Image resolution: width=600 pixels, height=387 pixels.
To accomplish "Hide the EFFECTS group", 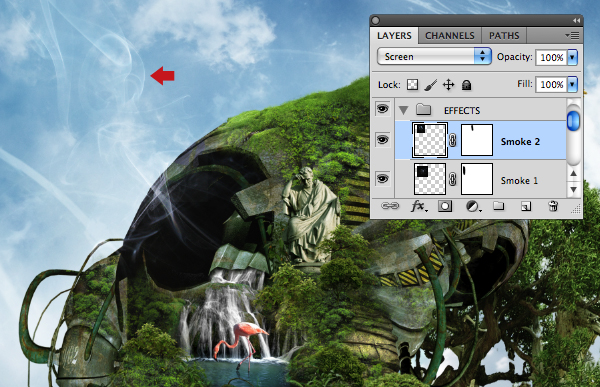I will click(382, 109).
